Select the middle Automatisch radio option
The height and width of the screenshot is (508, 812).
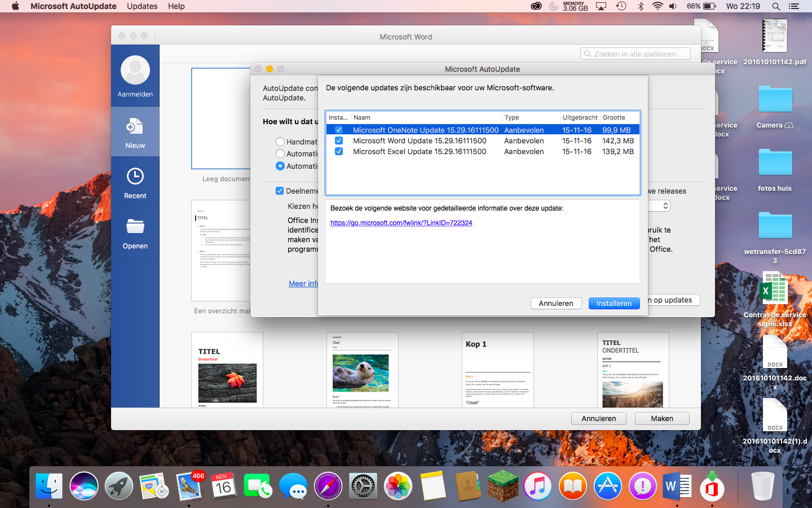click(x=280, y=154)
